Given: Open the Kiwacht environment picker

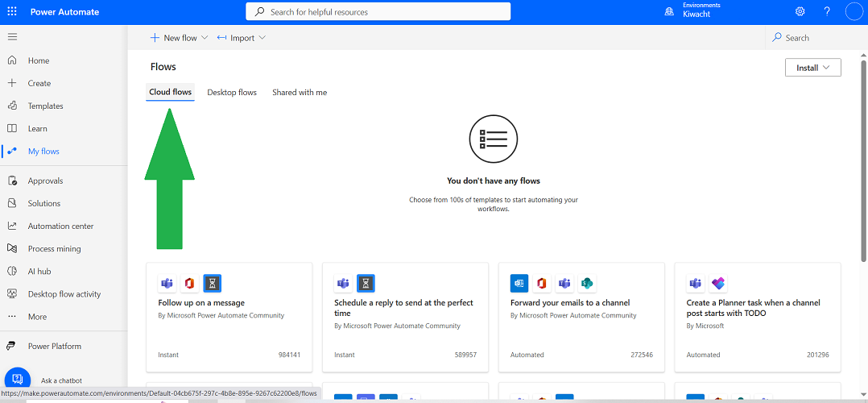Looking at the screenshot, I should click(694, 12).
